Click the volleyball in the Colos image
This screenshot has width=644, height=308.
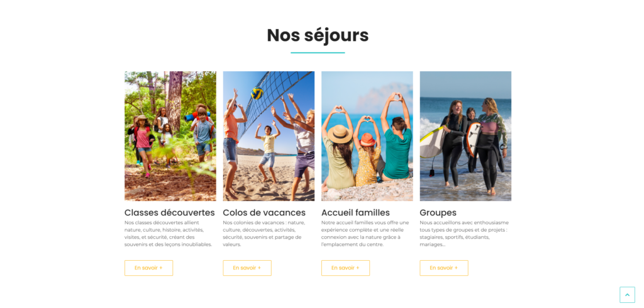pyautogui.click(x=257, y=93)
